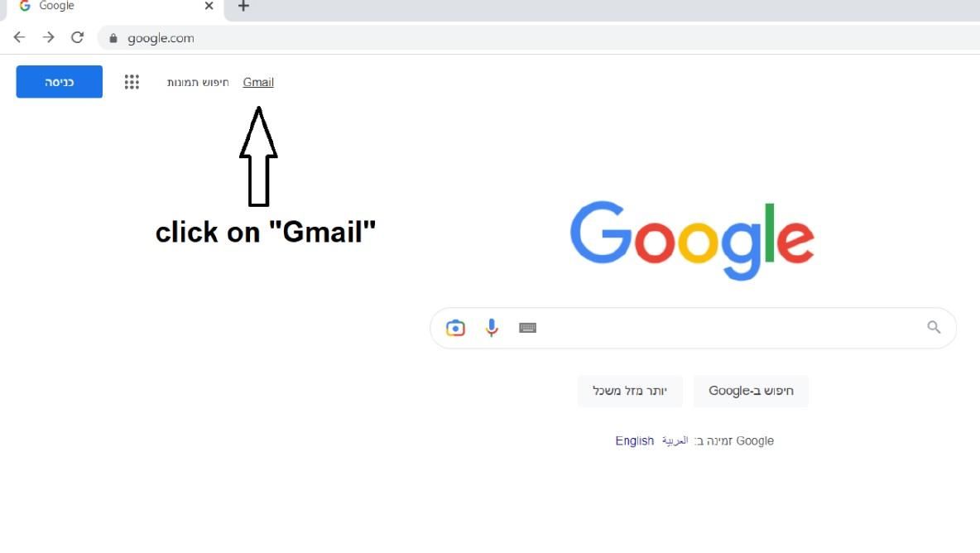Viewport: 980px width, 553px height.
Task: Open the Gmail link
Action: [257, 82]
